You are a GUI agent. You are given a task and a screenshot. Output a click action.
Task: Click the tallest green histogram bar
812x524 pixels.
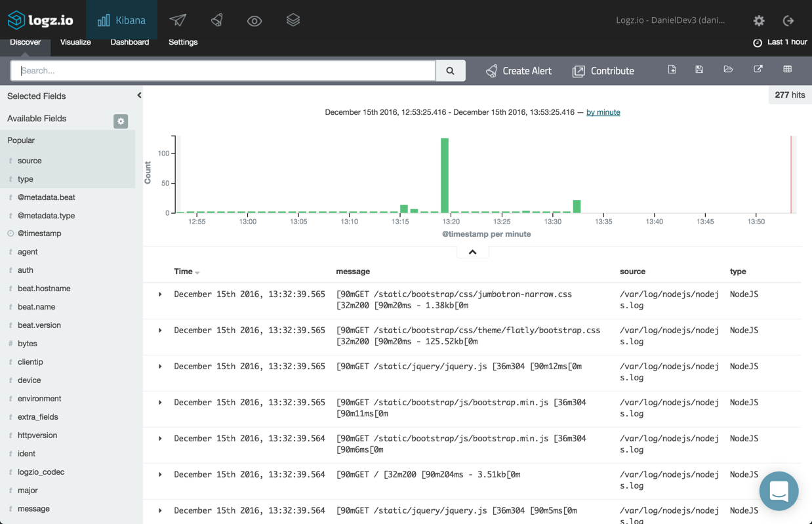coord(445,176)
